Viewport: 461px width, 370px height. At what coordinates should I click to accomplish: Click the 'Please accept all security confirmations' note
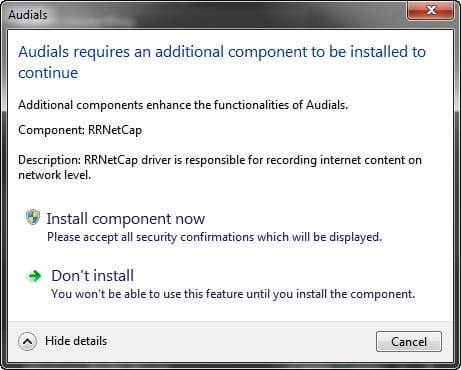(x=214, y=237)
